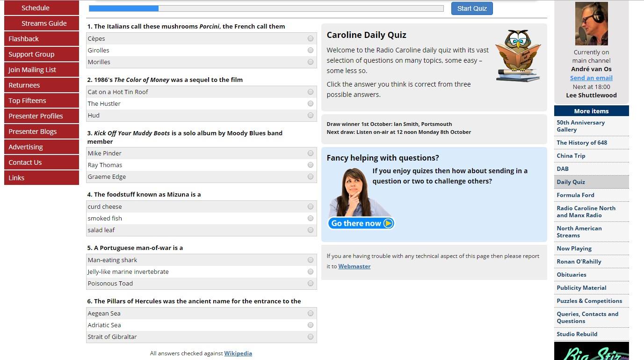This screenshot has height=360, width=644.
Task: Select Ray Thomas as the answer
Action: tap(311, 165)
